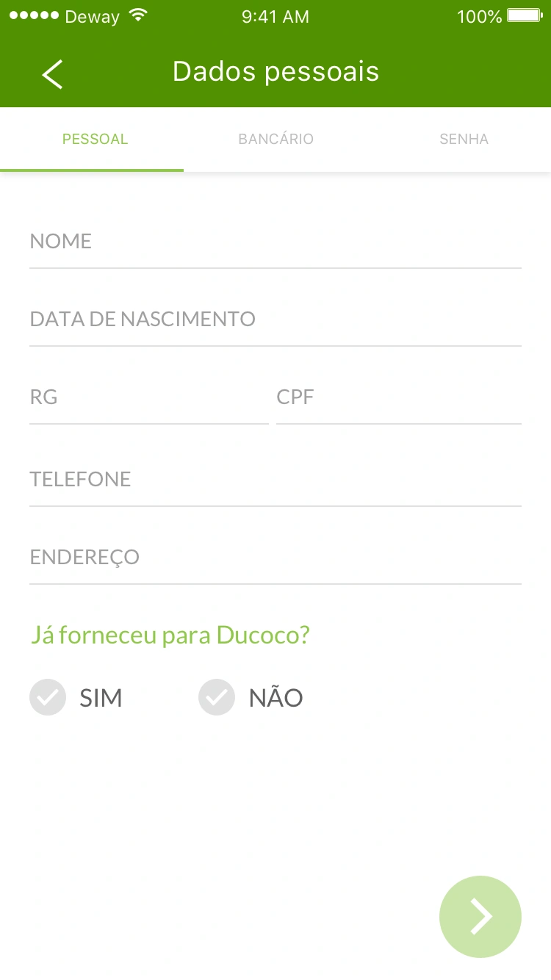Select the SIM checkmark option
551x980 pixels.
(x=48, y=697)
